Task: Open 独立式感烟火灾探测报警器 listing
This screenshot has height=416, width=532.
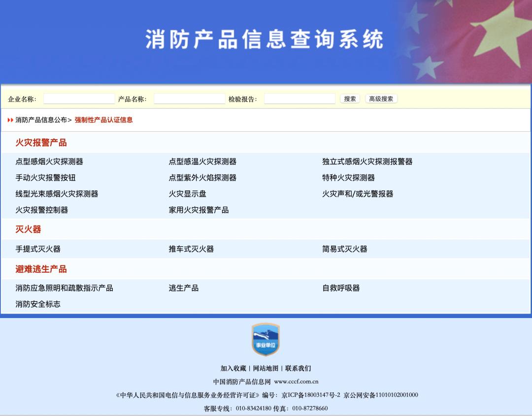Action: (x=366, y=161)
